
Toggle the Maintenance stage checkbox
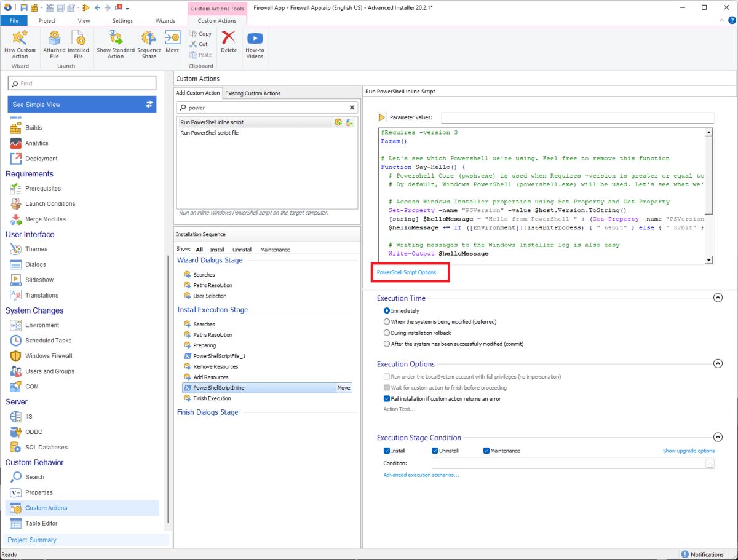pyautogui.click(x=486, y=451)
